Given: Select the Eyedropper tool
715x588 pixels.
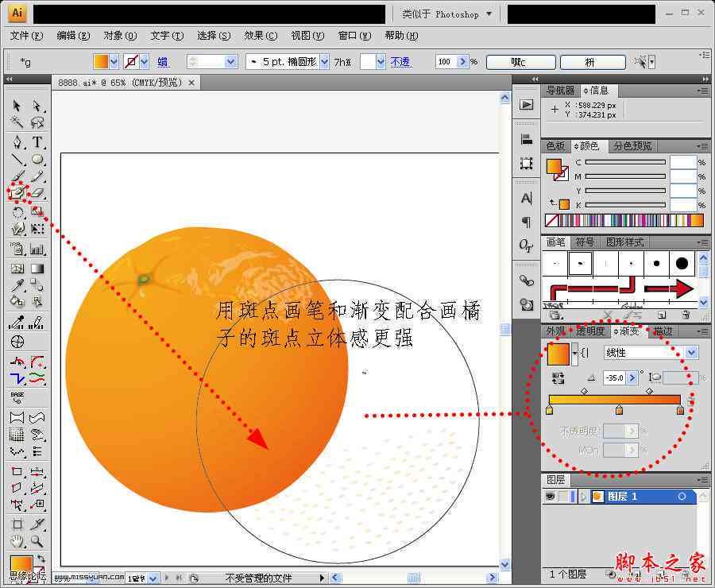Looking at the screenshot, I should coord(17,285).
